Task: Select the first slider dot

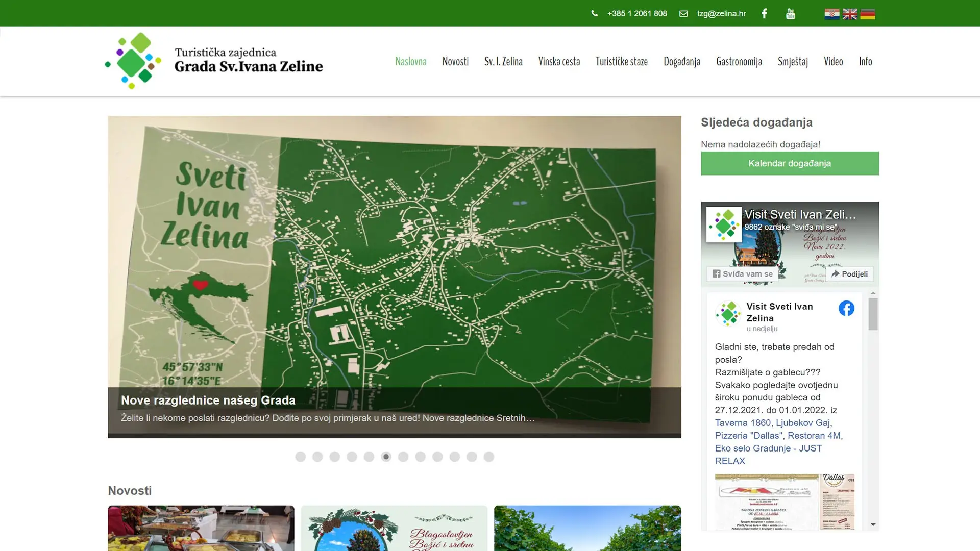Action: click(301, 457)
